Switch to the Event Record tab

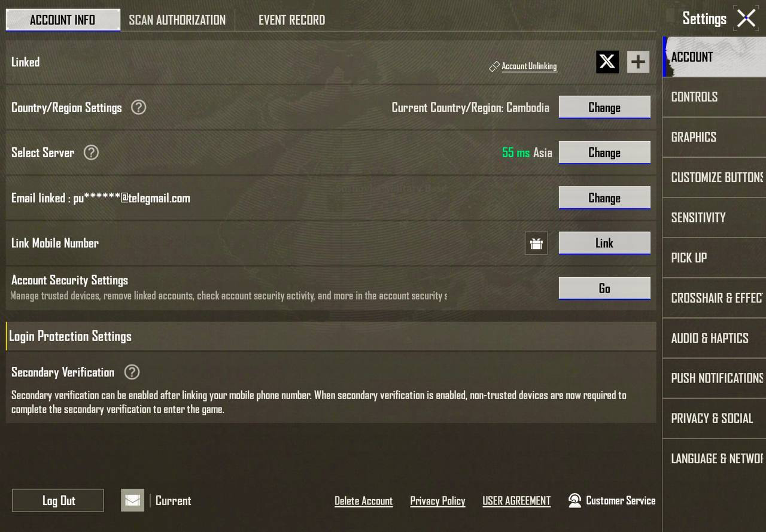point(292,20)
